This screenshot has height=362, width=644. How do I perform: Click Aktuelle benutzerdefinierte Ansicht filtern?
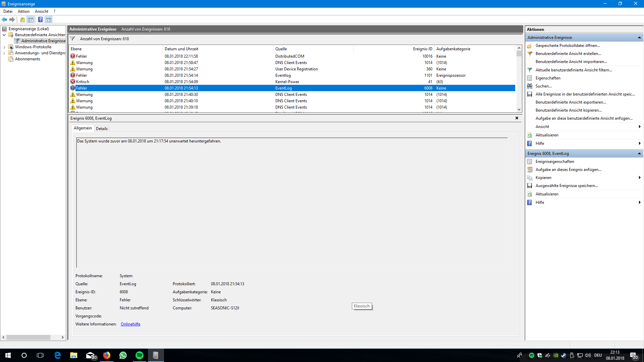(574, 70)
